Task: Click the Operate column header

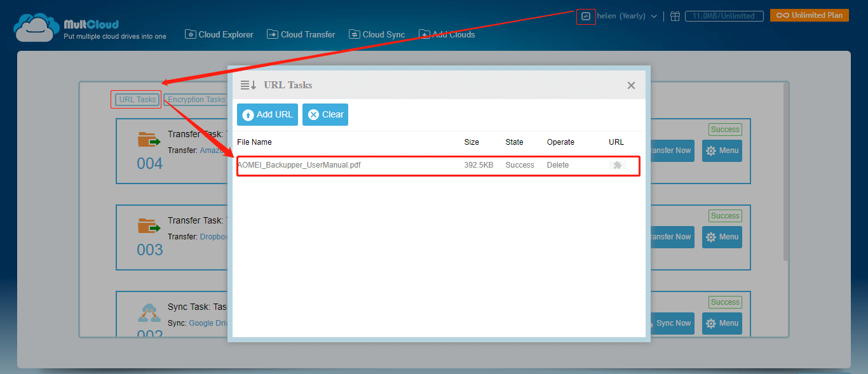Action: click(560, 142)
